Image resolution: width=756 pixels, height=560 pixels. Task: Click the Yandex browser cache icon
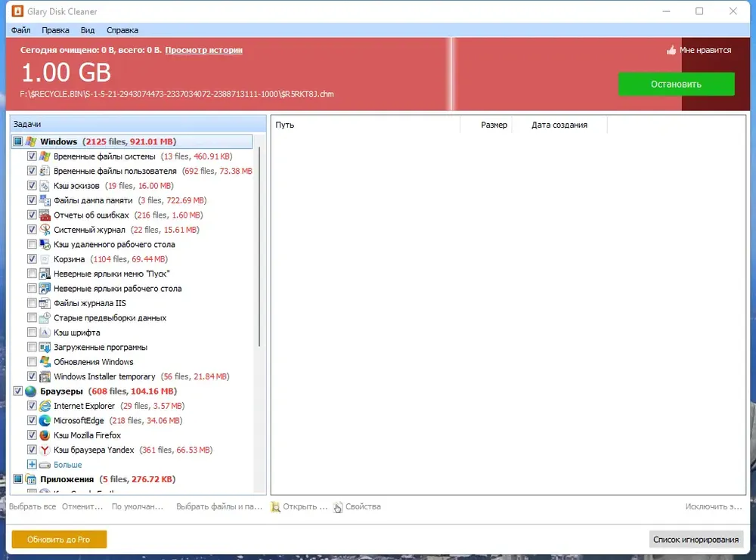(x=45, y=450)
